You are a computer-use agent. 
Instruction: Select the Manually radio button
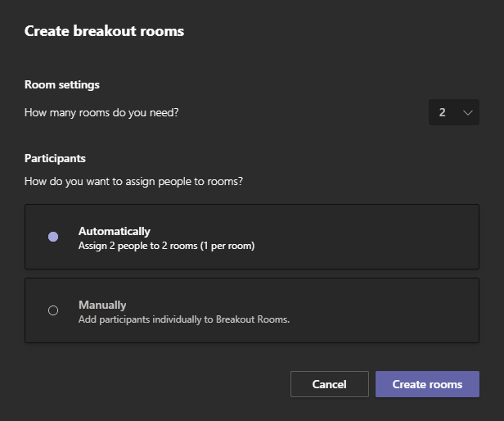pos(53,310)
